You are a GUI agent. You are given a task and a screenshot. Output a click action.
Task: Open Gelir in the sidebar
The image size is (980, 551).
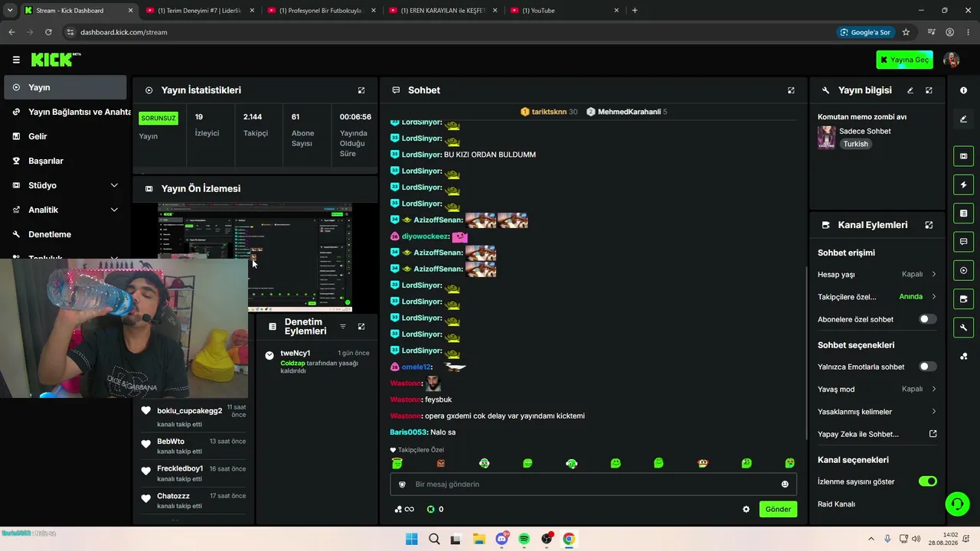pyautogui.click(x=65, y=136)
